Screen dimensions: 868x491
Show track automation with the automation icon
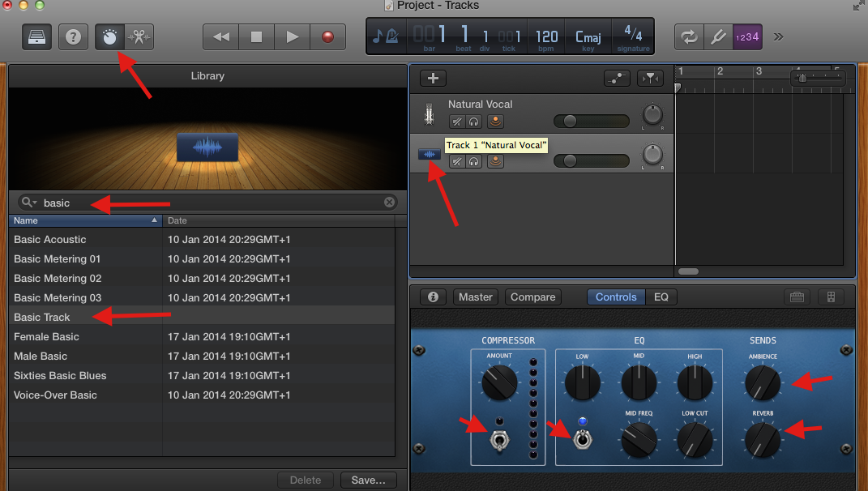pos(616,78)
